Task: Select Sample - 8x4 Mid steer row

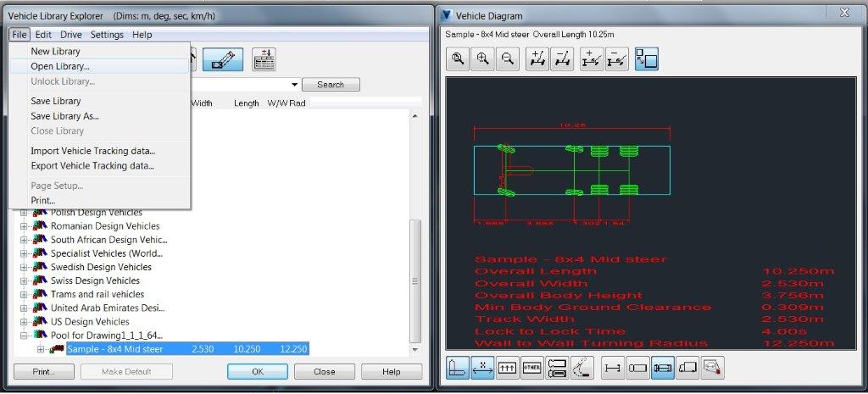Action: (187, 349)
